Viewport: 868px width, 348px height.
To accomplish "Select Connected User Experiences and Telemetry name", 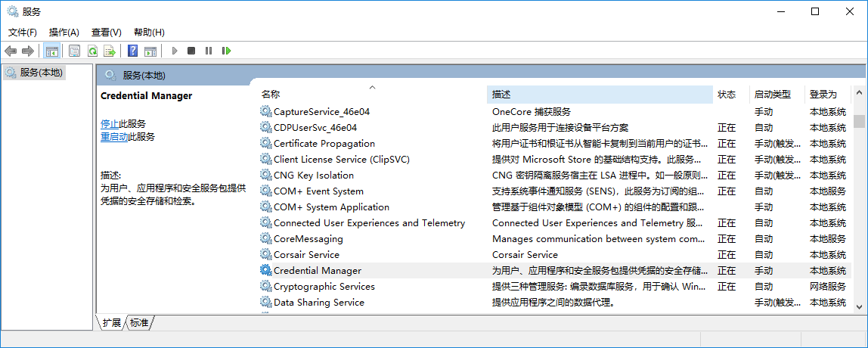I will (x=369, y=222).
